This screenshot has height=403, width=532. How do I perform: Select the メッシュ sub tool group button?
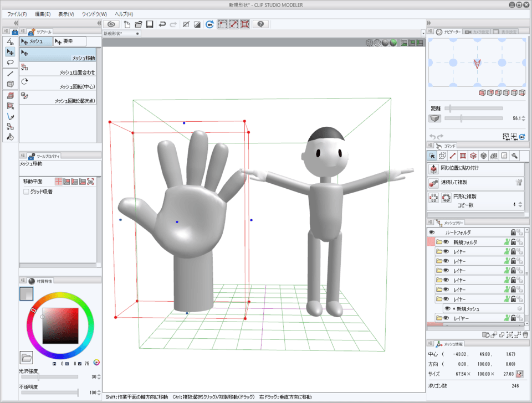point(37,42)
